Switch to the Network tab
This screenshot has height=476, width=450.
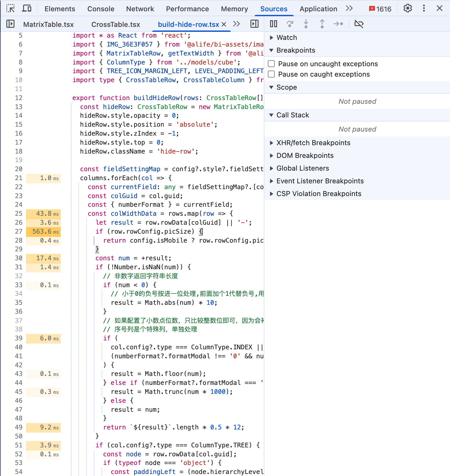tap(140, 9)
